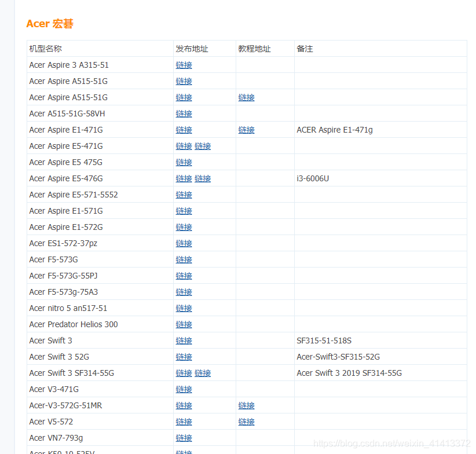Open release link for Acer VN7-793g
The image size is (476, 454).
[184, 438]
